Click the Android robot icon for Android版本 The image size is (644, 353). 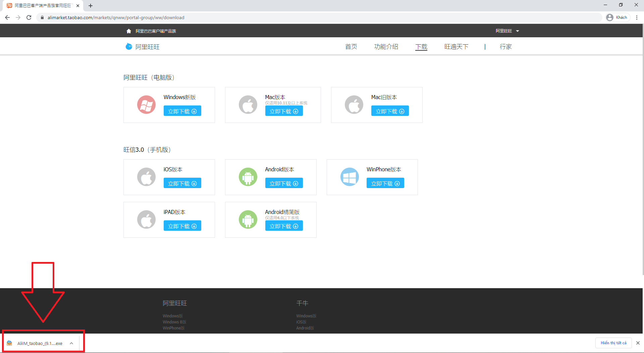248,177
